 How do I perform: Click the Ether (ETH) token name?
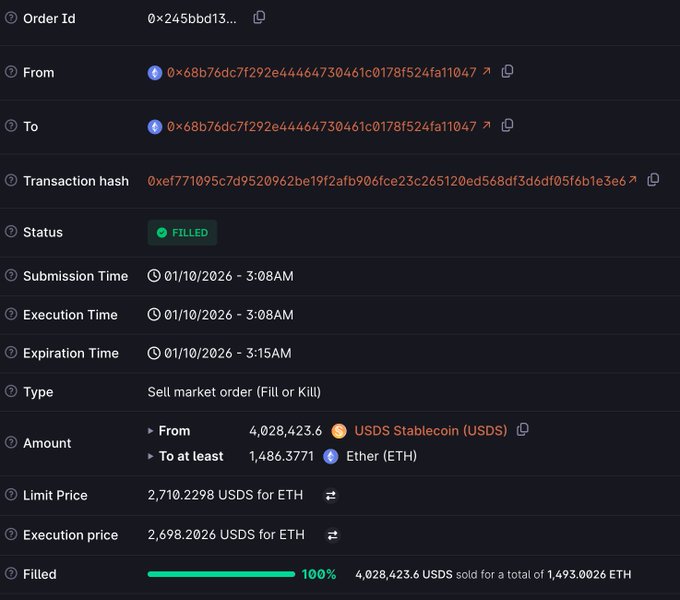pos(382,457)
